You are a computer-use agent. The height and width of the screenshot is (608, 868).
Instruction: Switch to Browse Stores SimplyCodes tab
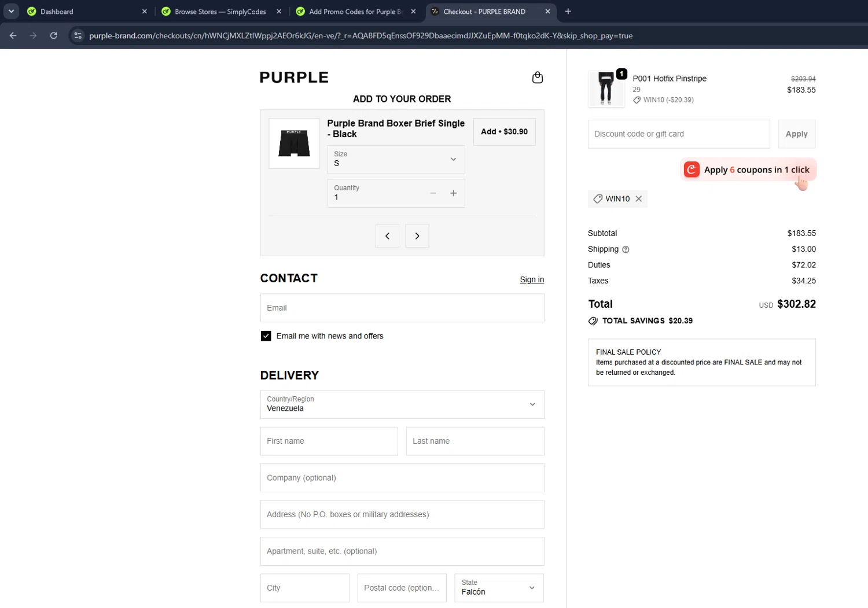220,11
